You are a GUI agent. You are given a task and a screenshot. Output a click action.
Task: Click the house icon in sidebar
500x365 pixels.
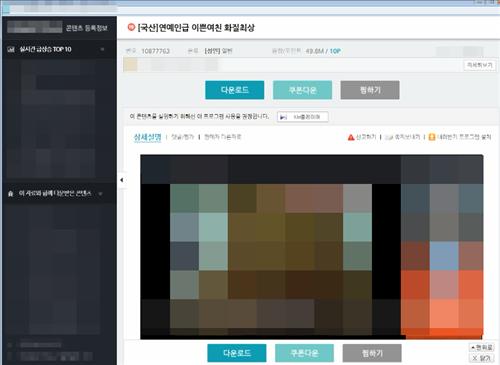coord(11,194)
